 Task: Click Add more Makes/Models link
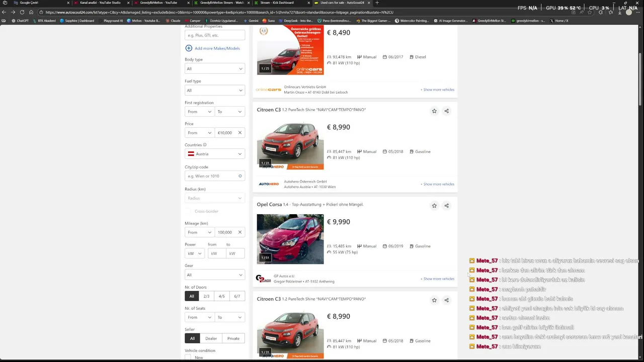click(x=217, y=48)
